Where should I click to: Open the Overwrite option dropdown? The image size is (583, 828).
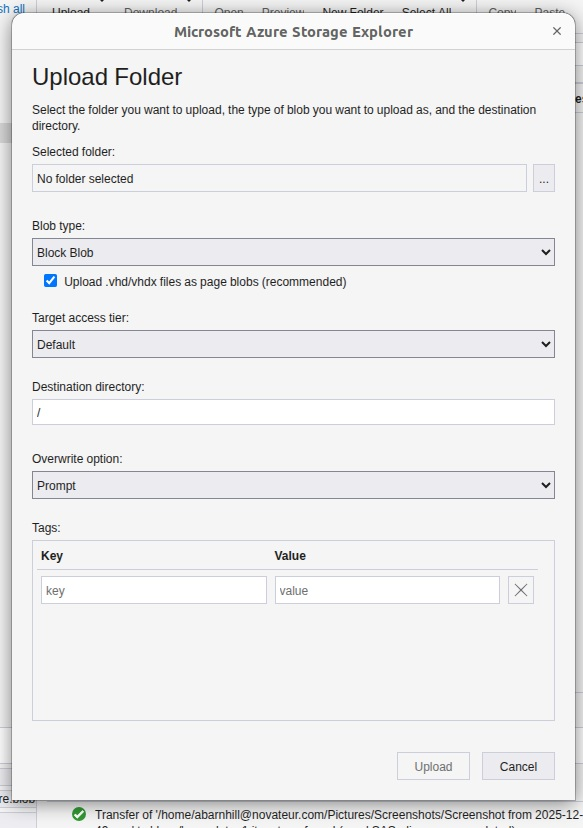(293, 485)
